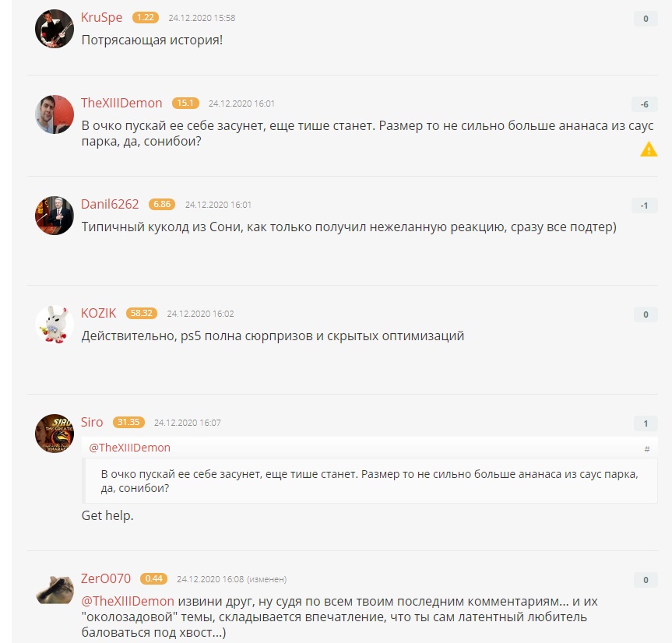Screen dimensions: 672x643
Task: Click the 58.32 rating badge beside KOZIK
Action: tap(142, 313)
